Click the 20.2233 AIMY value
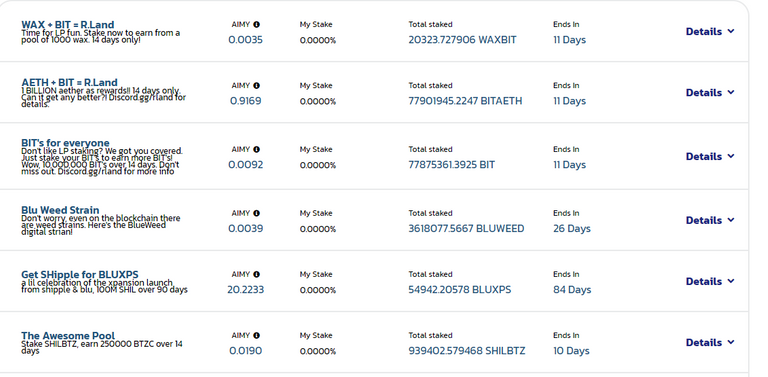768x377 pixels. point(245,290)
